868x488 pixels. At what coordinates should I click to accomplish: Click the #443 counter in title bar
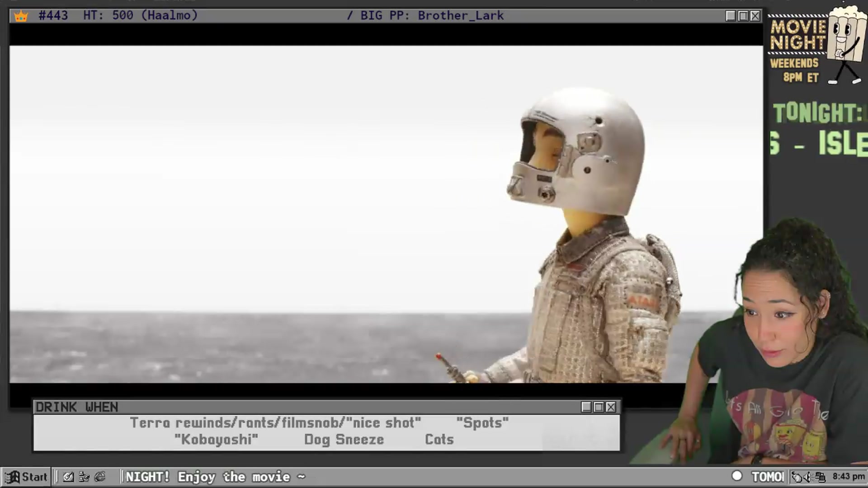(53, 15)
